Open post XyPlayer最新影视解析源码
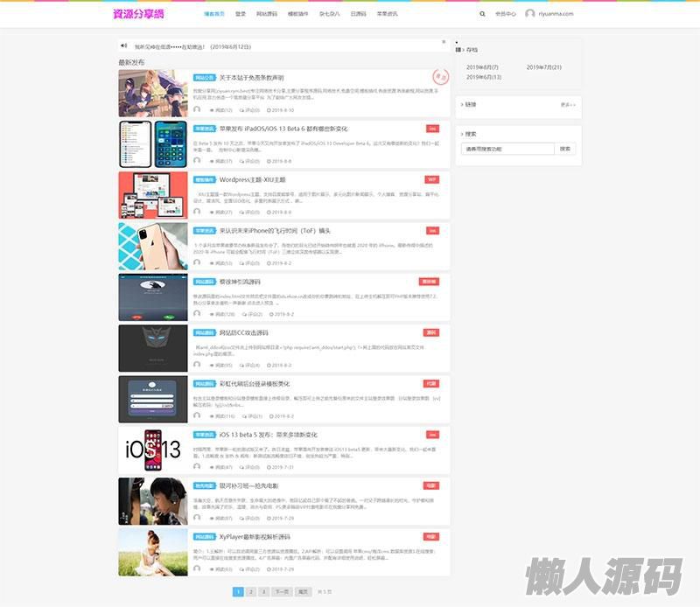700x607 pixels. [255, 536]
